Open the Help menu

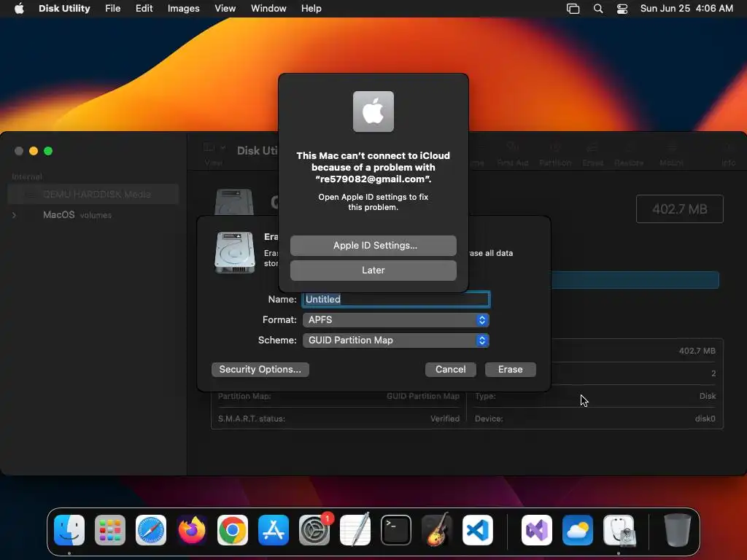tap(311, 9)
